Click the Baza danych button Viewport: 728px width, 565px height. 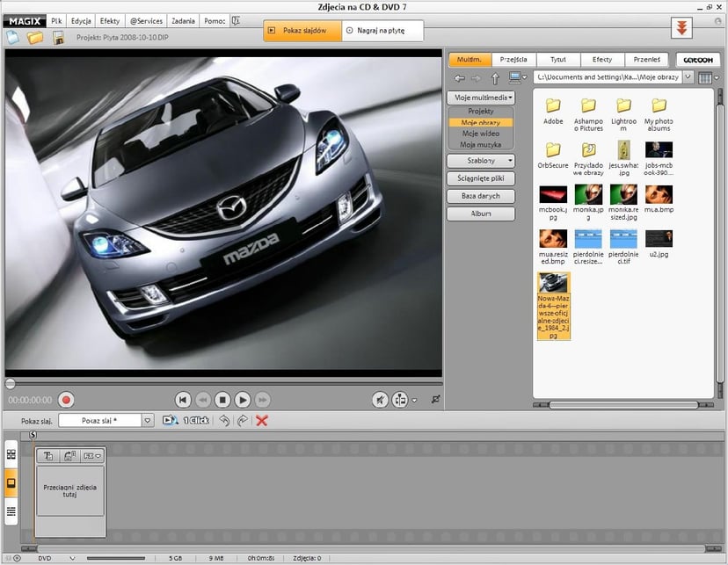coord(481,196)
